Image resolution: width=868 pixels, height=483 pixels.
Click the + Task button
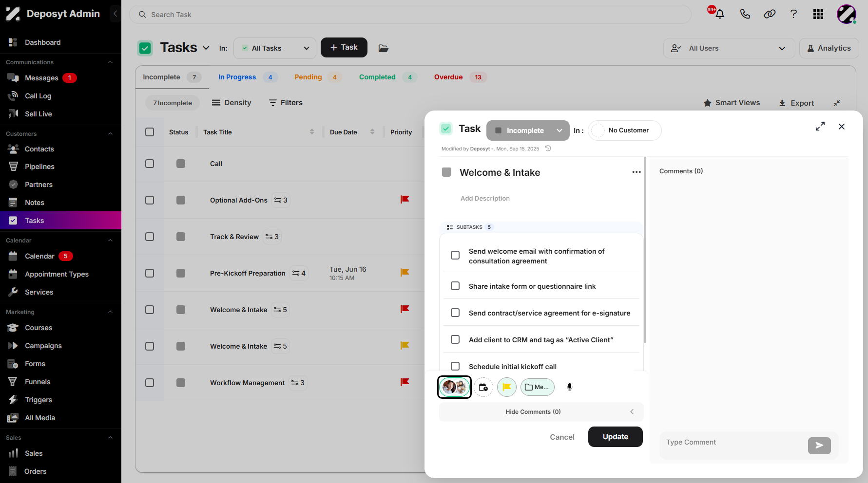[x=344, y=47]
